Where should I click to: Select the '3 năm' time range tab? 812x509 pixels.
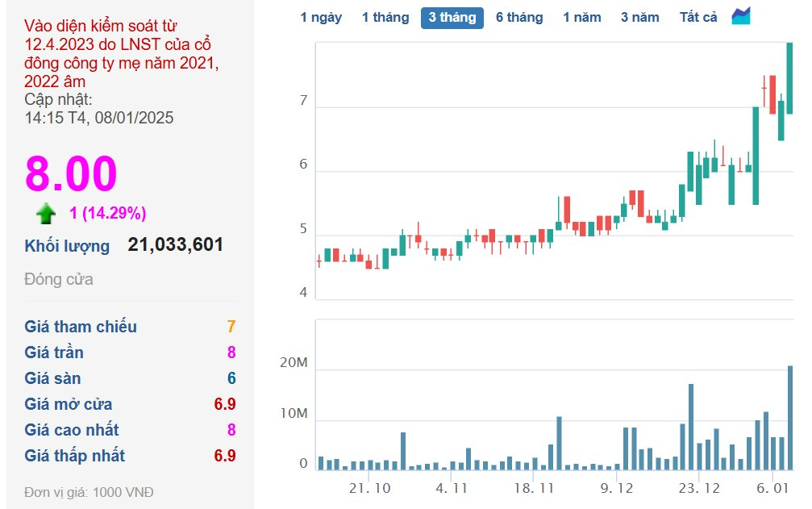click(640, 18)
